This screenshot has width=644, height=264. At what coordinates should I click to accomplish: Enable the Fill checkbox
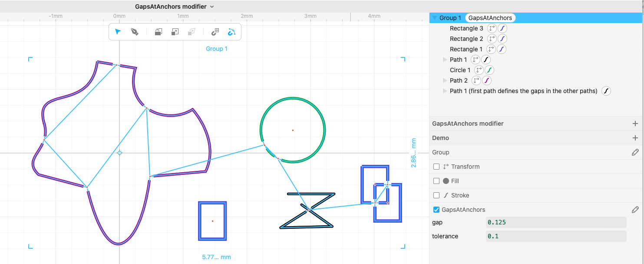tap(436, 181)
